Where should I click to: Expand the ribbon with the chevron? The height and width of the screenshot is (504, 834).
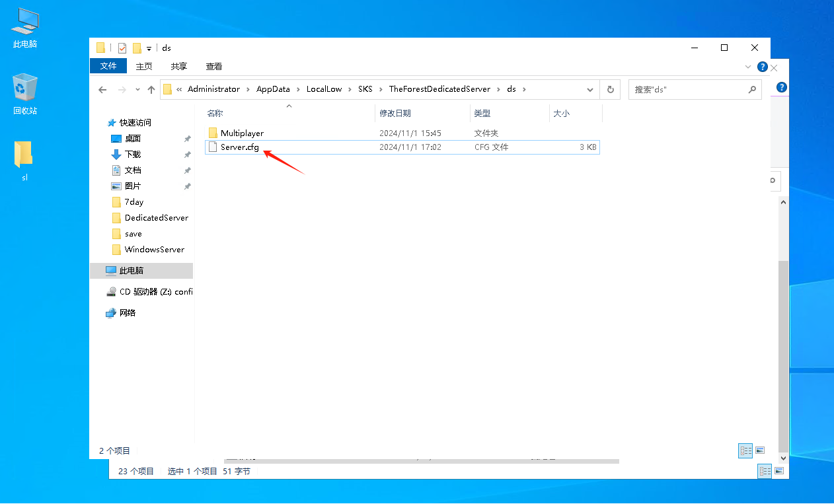[x=748, y=67]
